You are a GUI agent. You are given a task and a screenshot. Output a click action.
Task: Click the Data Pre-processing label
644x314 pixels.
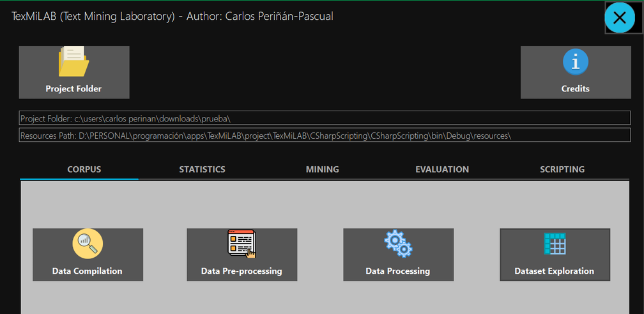click(241, 271)
